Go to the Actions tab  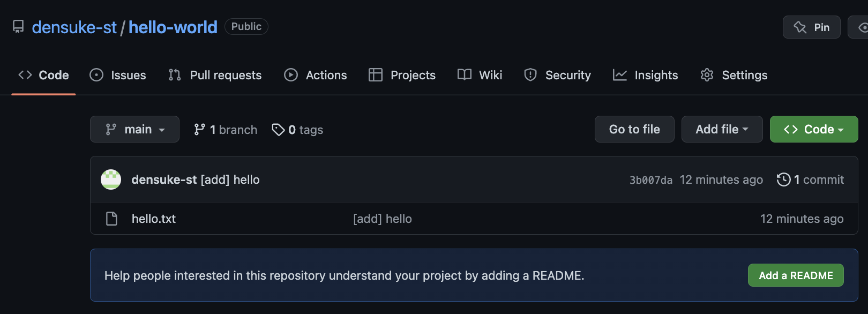(316, 75)
